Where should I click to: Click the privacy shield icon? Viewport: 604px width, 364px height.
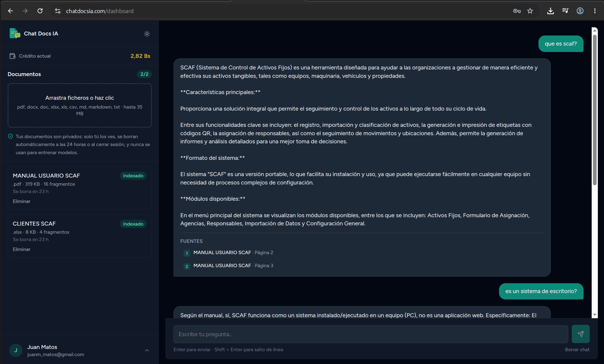pyautogui.click(x=10, y=136)
